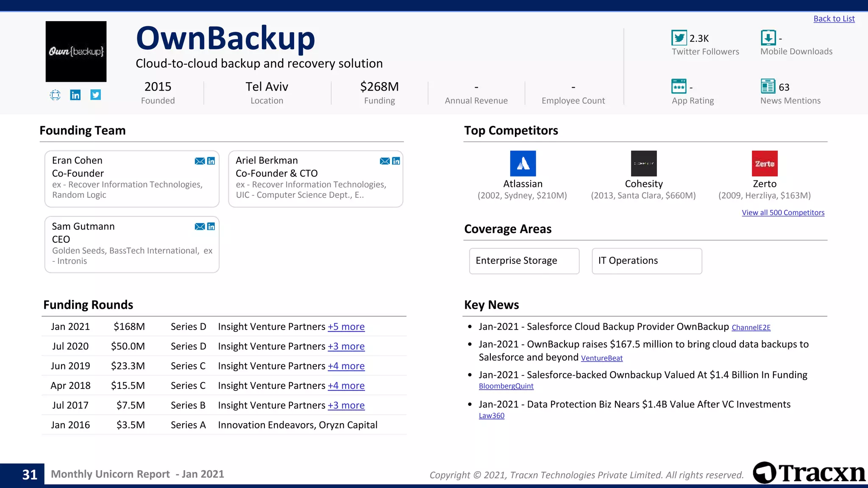Email Sam Gutmann via envelope icon
Image resolution: width=868 pixels, height=488 pixels.
[200, 227]
